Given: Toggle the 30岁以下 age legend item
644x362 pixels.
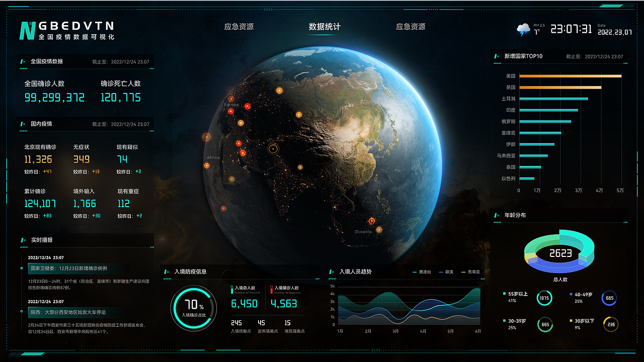Looking at the screenshot, I should pyautogui.click(x=582, y=321).
